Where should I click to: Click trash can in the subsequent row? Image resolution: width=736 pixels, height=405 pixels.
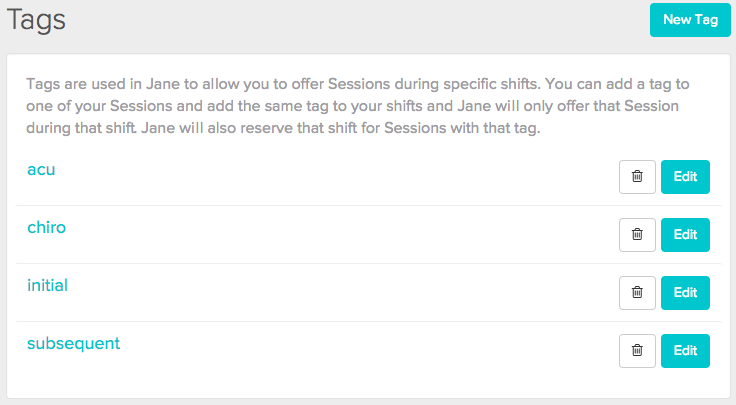[x=637, y=350]
